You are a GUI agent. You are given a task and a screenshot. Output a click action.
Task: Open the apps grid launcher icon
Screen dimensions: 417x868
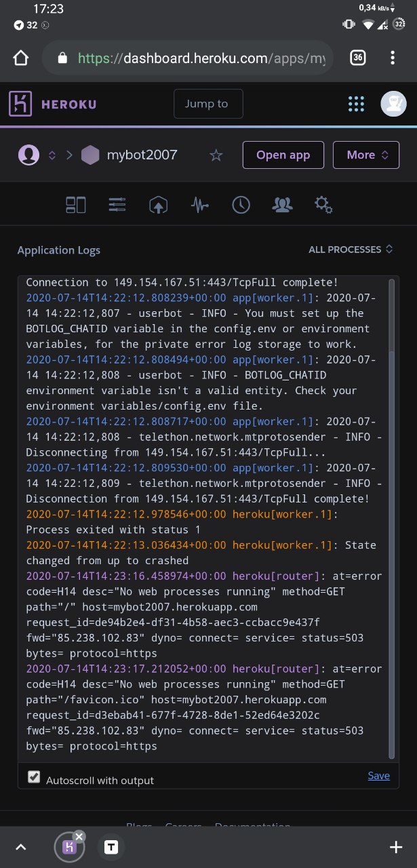click(356, 104)
